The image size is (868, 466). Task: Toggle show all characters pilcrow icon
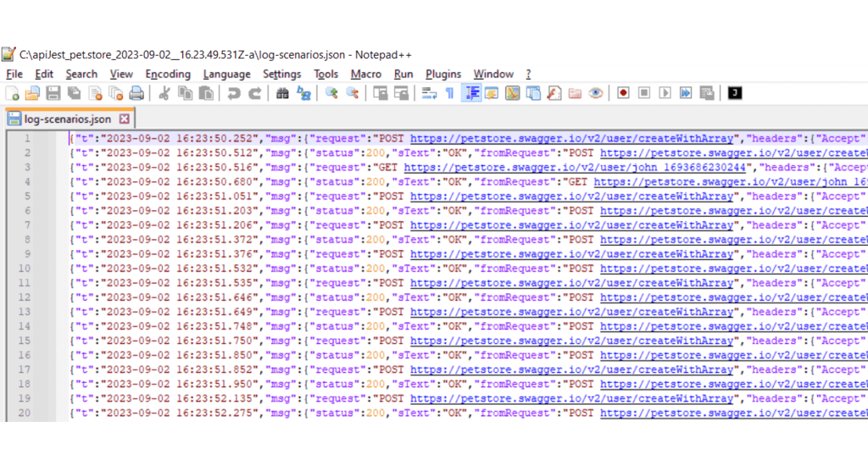click(450, 93)
